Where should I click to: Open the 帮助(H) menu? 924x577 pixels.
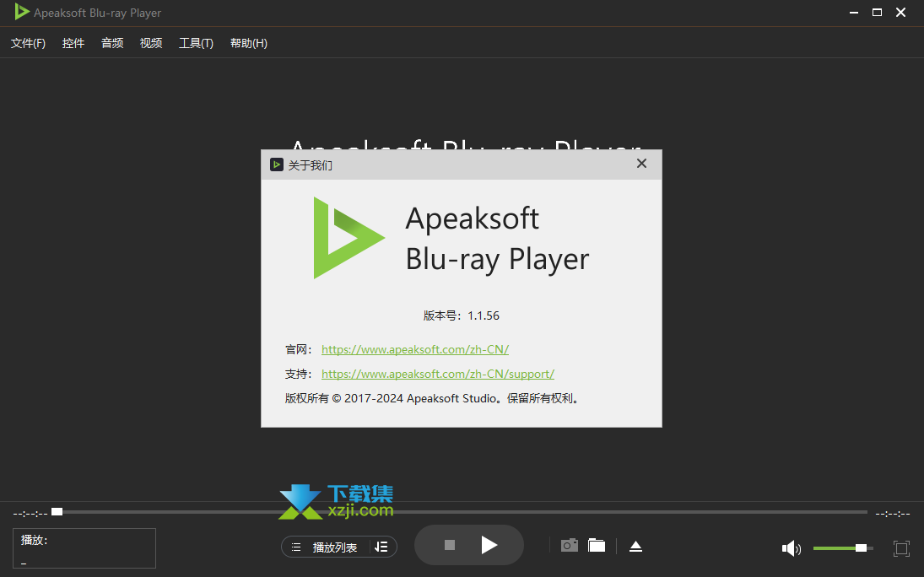(249, 43)
